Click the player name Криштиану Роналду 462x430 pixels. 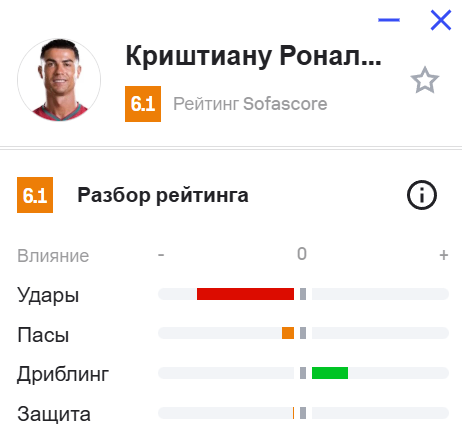click(253, 56)
